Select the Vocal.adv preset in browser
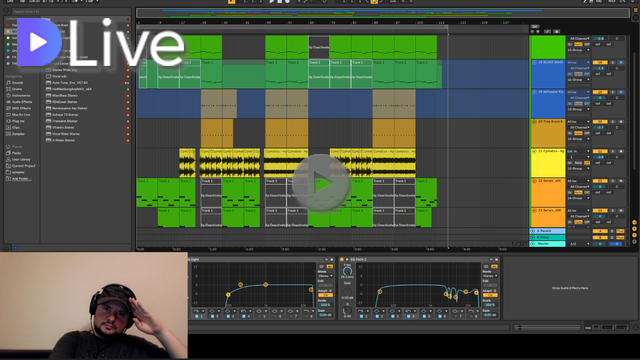Viewport: 640px width, 360px height. pos(60,76)
